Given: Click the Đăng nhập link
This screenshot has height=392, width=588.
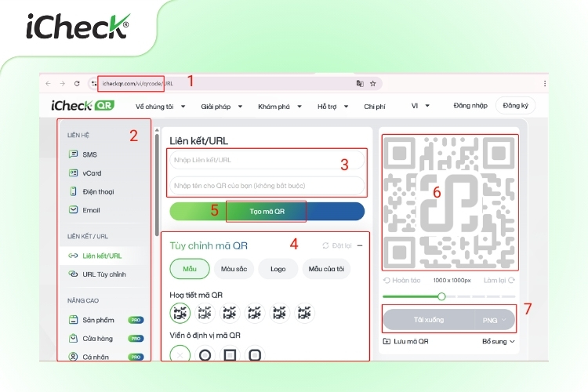Looking at the screenshot, I should click(470, 106).
